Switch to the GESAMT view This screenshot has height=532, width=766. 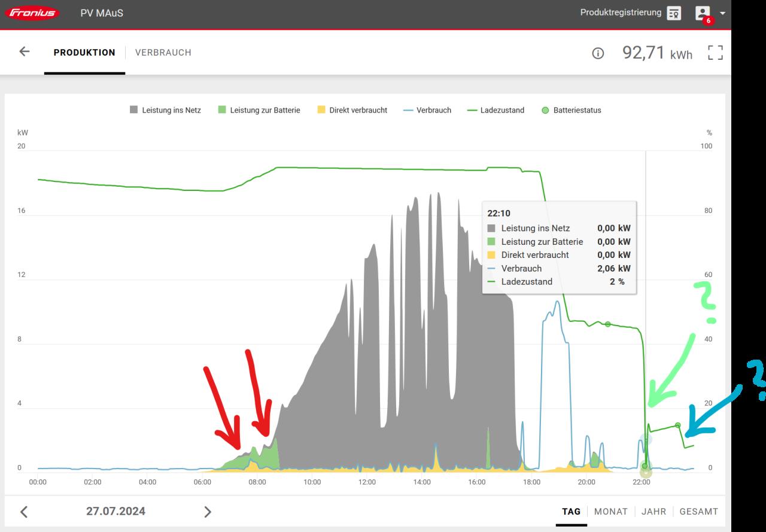click(699, 512)
